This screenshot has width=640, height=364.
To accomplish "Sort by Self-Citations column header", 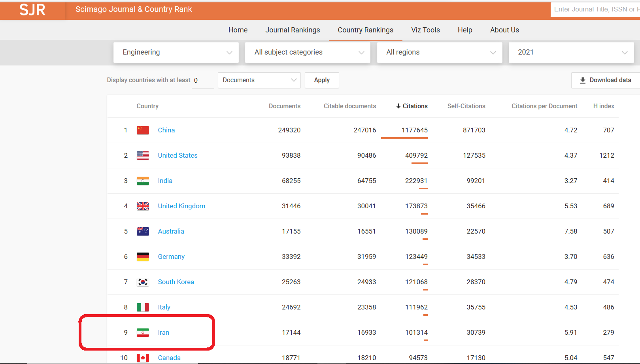I will (466, 106).
